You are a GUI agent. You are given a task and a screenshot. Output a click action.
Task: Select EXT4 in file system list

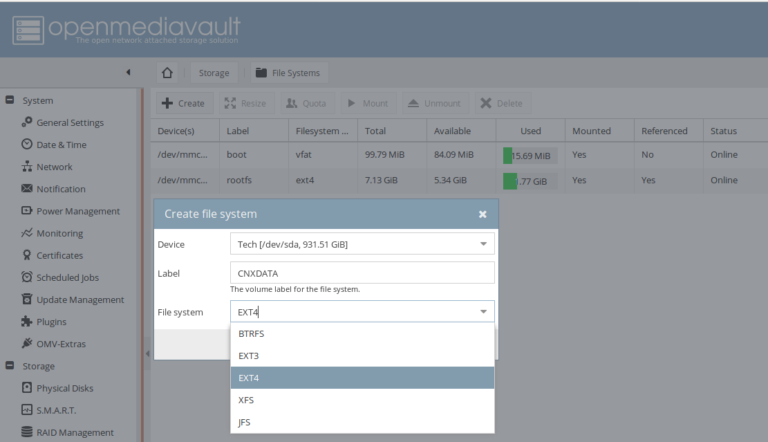(x=362, y=378)
